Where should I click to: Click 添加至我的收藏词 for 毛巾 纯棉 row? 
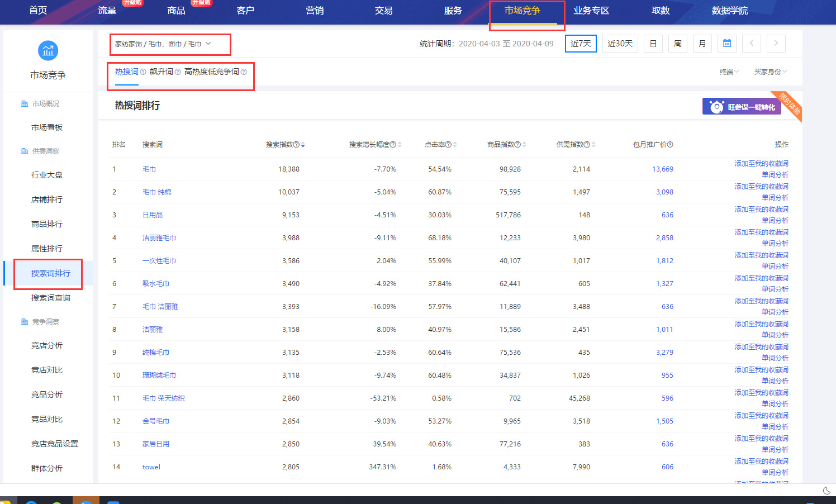click(762, 187)
